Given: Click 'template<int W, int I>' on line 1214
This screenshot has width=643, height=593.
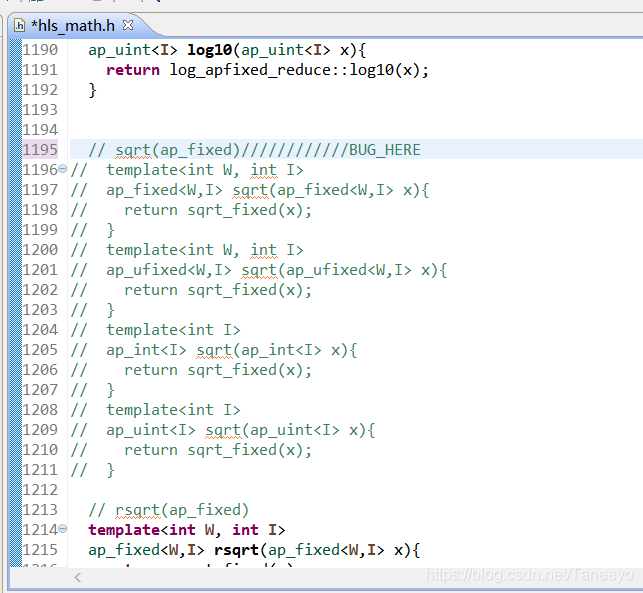Looking at the screenshot, I should point(187,530).
